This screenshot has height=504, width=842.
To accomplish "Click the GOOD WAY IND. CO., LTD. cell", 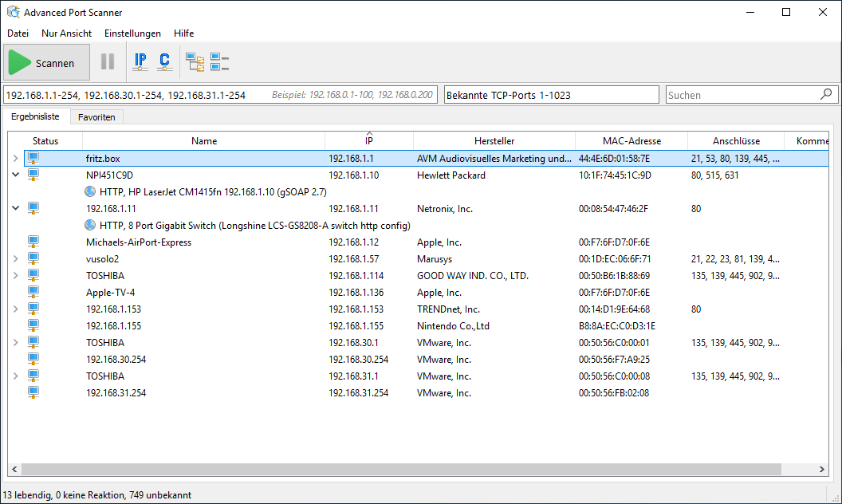I will coord(473,276).
